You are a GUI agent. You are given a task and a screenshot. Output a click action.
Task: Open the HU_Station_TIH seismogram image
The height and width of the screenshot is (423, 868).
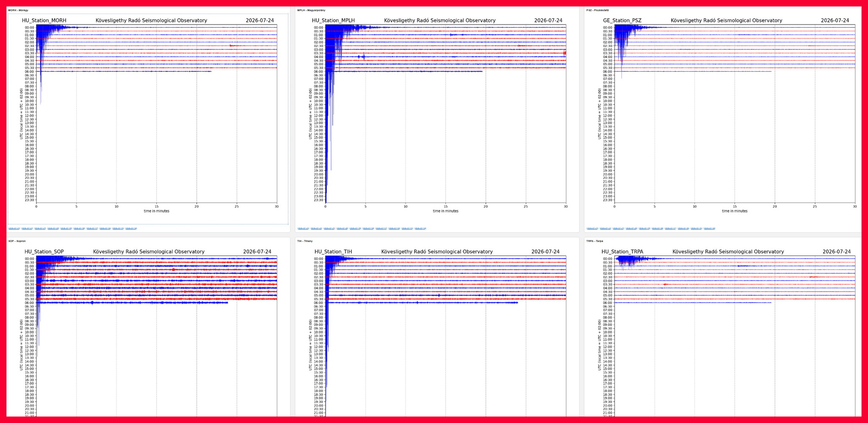point(437,331)
